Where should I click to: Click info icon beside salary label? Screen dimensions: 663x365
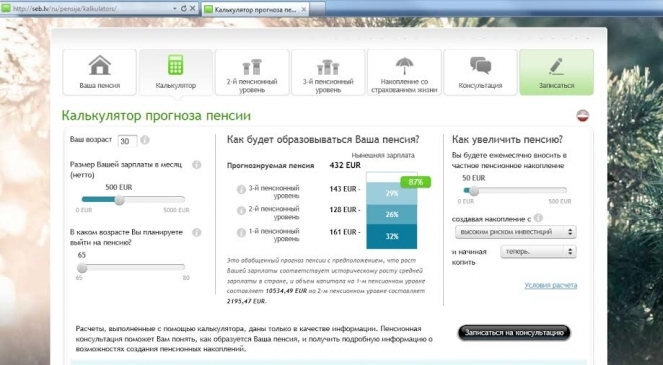(x=197, y=165)
